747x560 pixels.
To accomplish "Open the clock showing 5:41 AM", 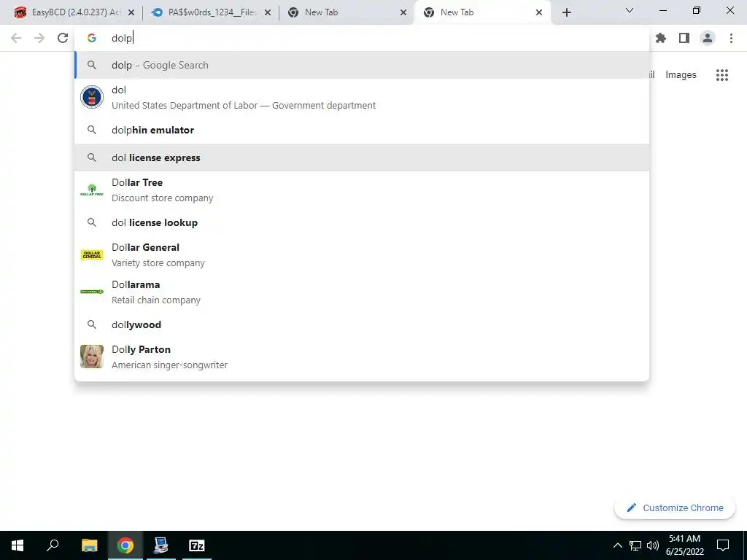I will pos(684,545).
